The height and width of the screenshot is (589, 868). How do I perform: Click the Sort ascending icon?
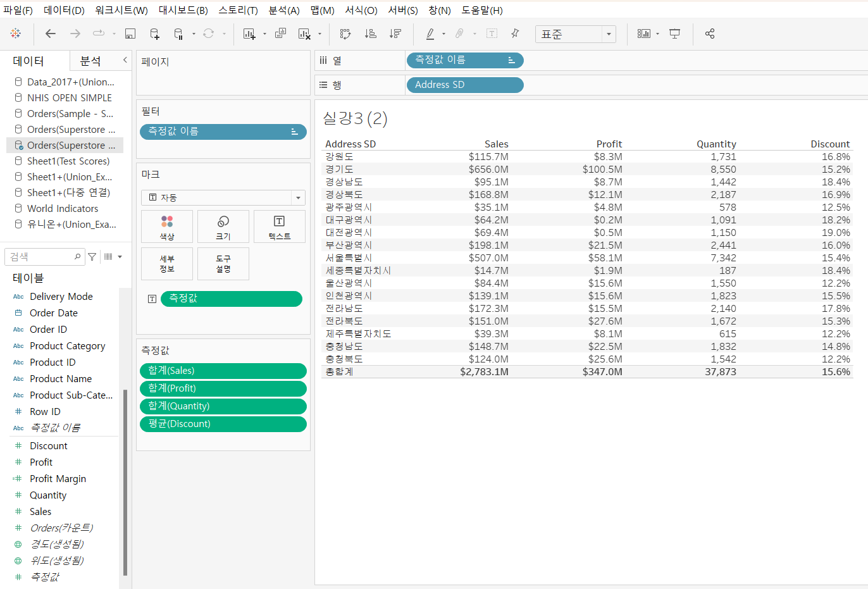click(371, 34)
